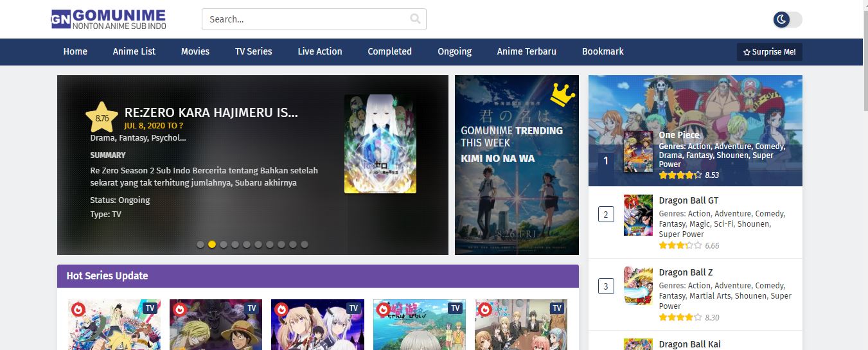Click the rank 2 number badge

606,214
